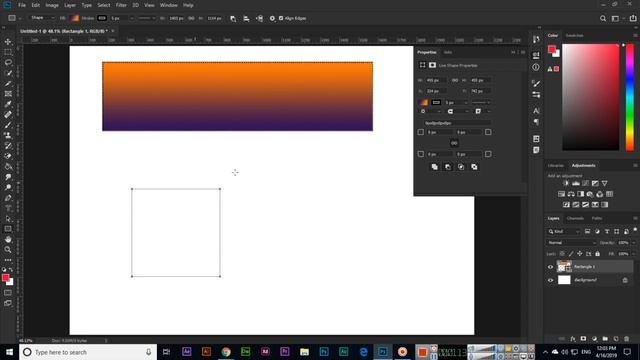640x360 pixels.
Task: Hide the Background layer
Action: pyautogui.click(x=550, y=280)
